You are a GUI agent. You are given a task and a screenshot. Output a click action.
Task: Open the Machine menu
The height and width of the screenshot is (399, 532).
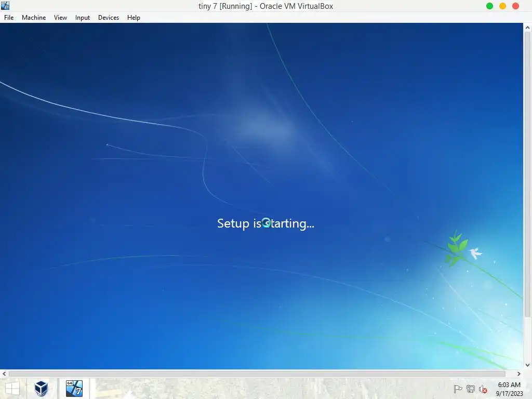34,18
